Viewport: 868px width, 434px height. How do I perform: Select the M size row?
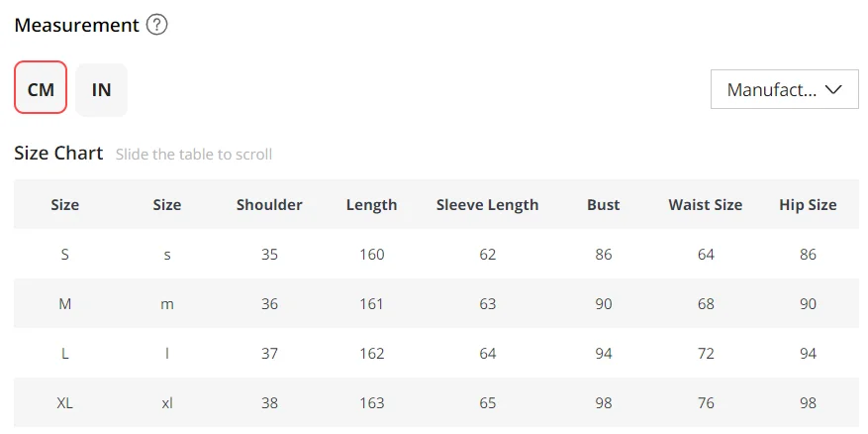[x=65, y=304]
